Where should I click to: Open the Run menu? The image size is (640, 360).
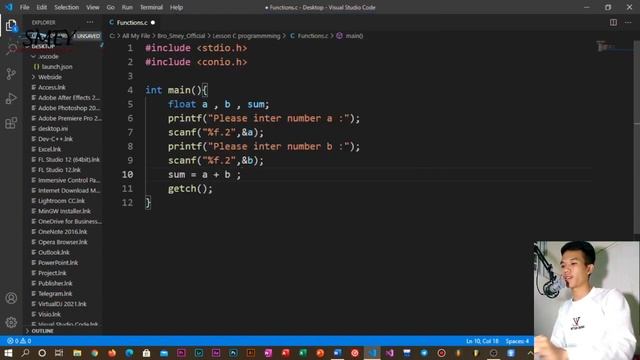point(127,7)
